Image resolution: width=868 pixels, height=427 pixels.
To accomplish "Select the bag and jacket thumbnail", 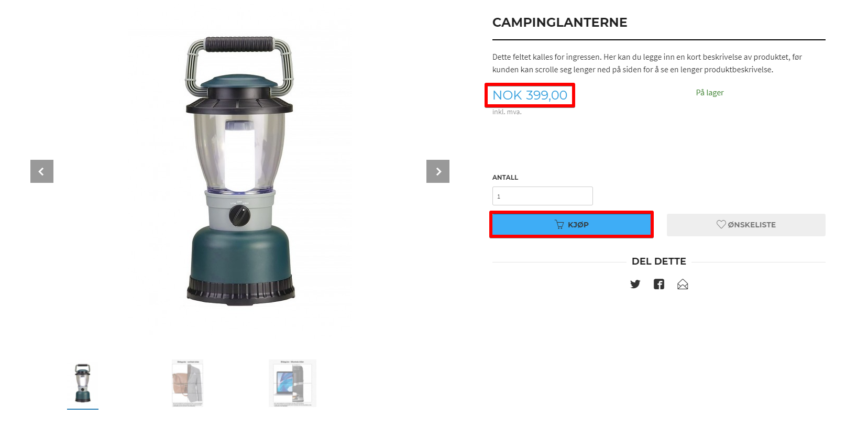I will point(188,383).
